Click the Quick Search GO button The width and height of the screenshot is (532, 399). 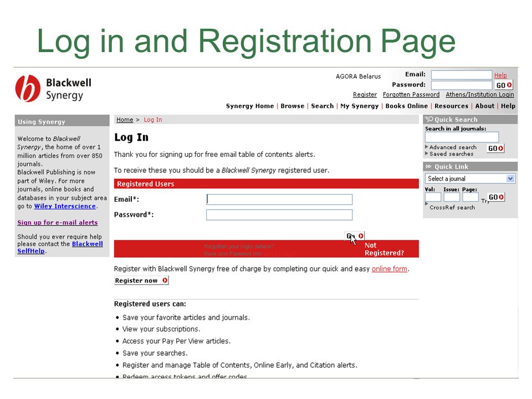[495, 149]
